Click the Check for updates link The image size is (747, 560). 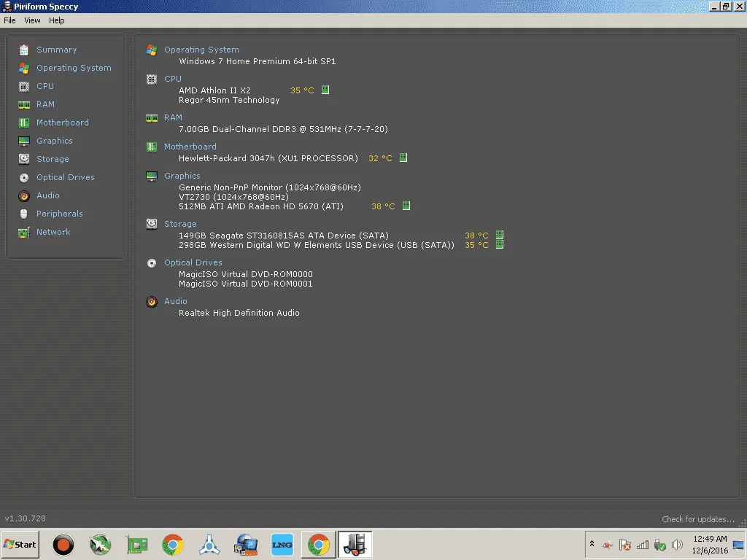pos(698,519)
